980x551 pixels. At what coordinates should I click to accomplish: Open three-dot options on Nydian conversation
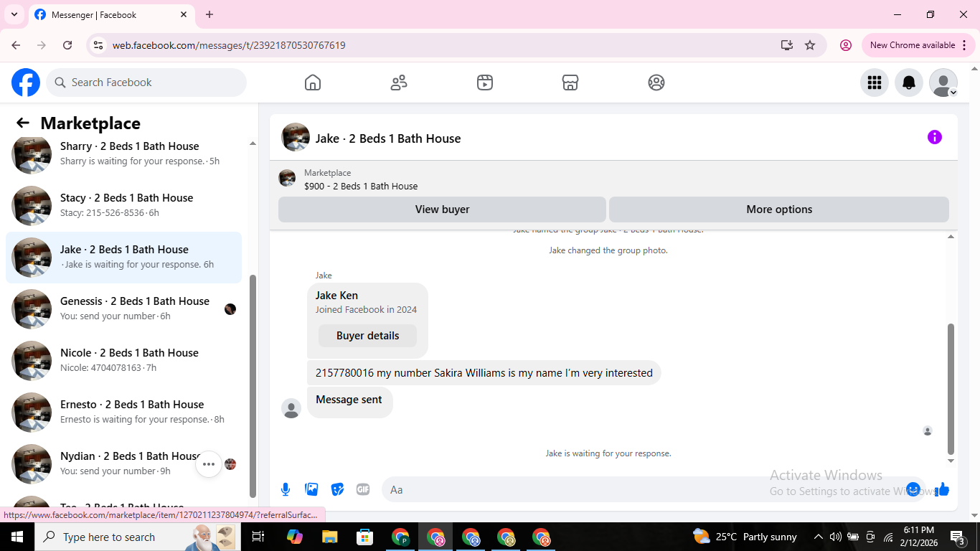click(209, 464)
